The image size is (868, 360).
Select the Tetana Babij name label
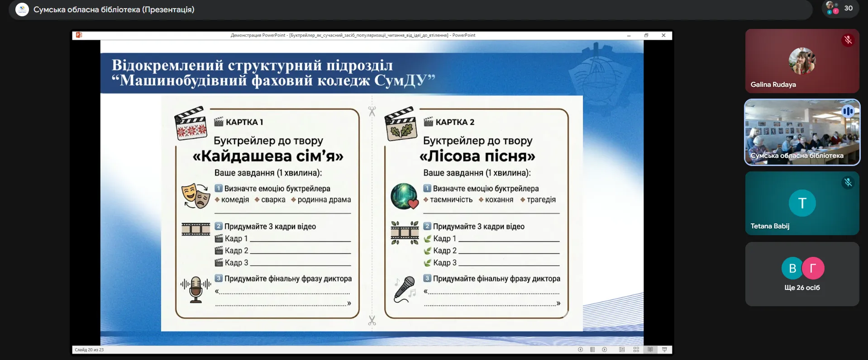[770, 226]
